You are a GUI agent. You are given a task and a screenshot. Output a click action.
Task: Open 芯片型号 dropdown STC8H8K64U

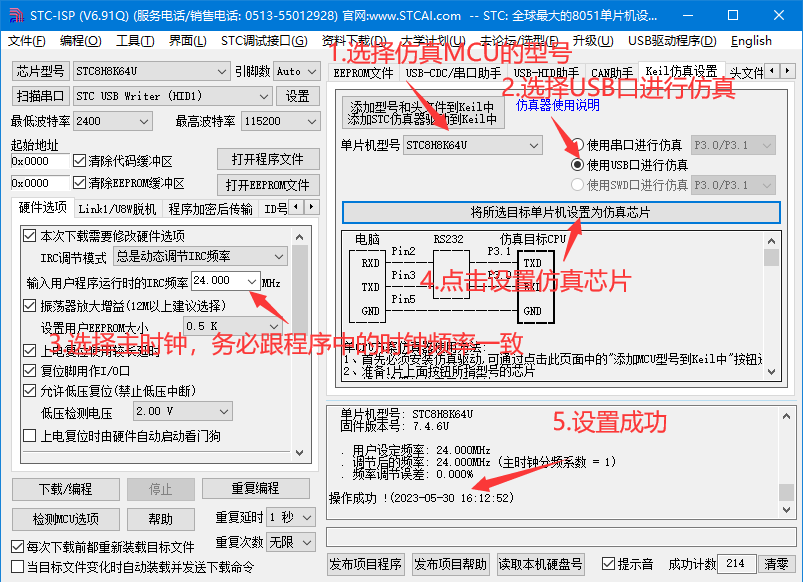point(151,71)
